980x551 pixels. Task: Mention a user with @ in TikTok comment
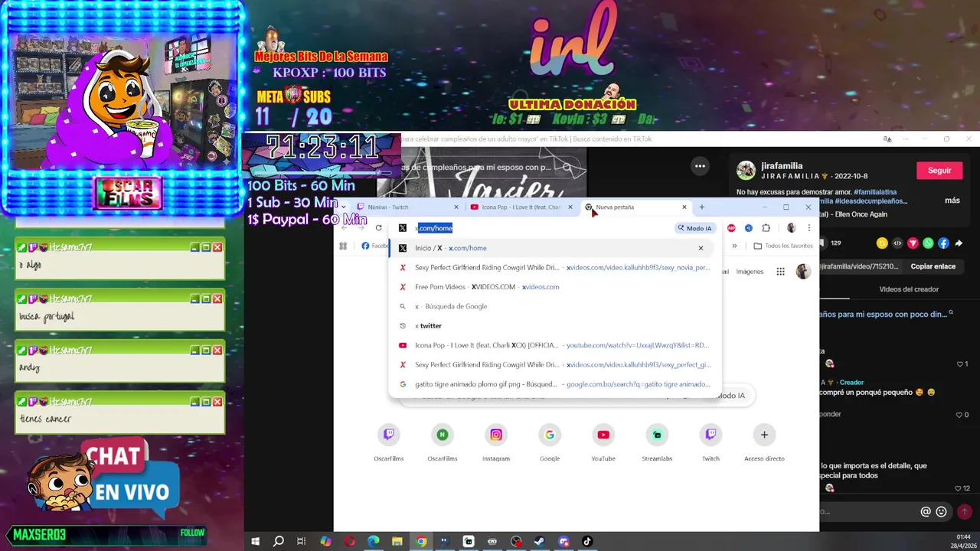926,512
